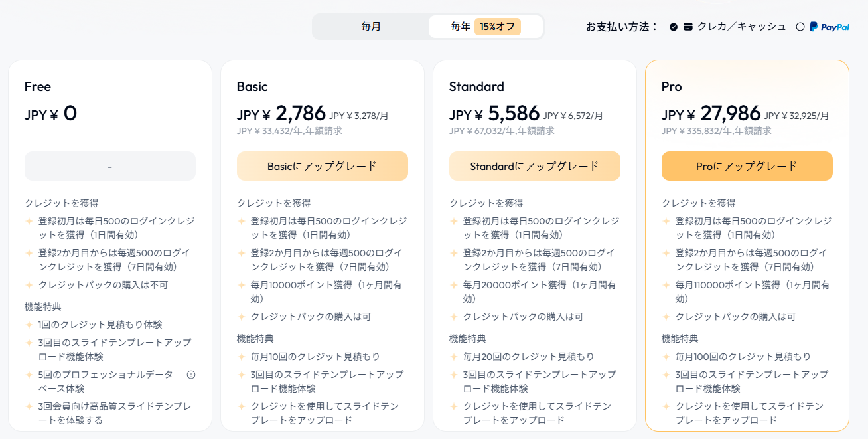The height and width of the screenshot is (439, 868).
Task: Click the PayPal logo icon
Action: coord(829,27)
